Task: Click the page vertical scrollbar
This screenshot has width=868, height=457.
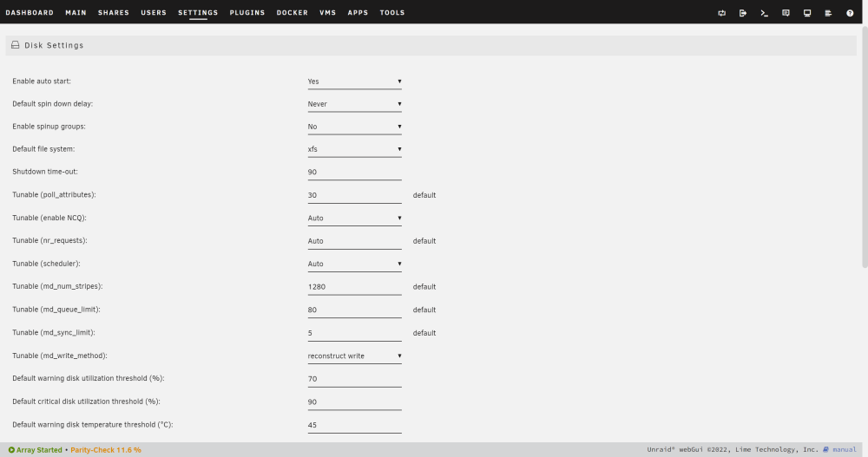Action: [x=865, y=149]
